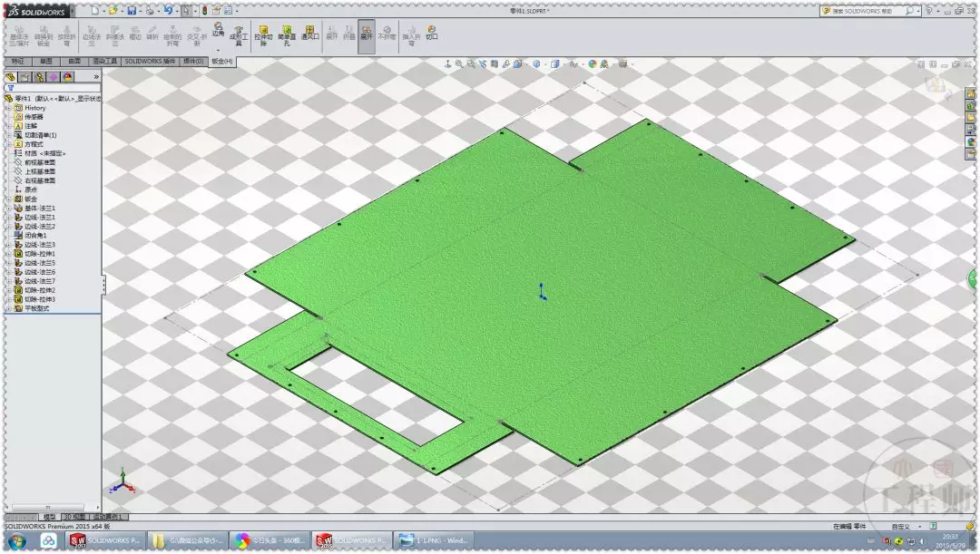Switch to the 焊件(D) weldments tab
Screen dimensions: 980x554
(193, 62)
